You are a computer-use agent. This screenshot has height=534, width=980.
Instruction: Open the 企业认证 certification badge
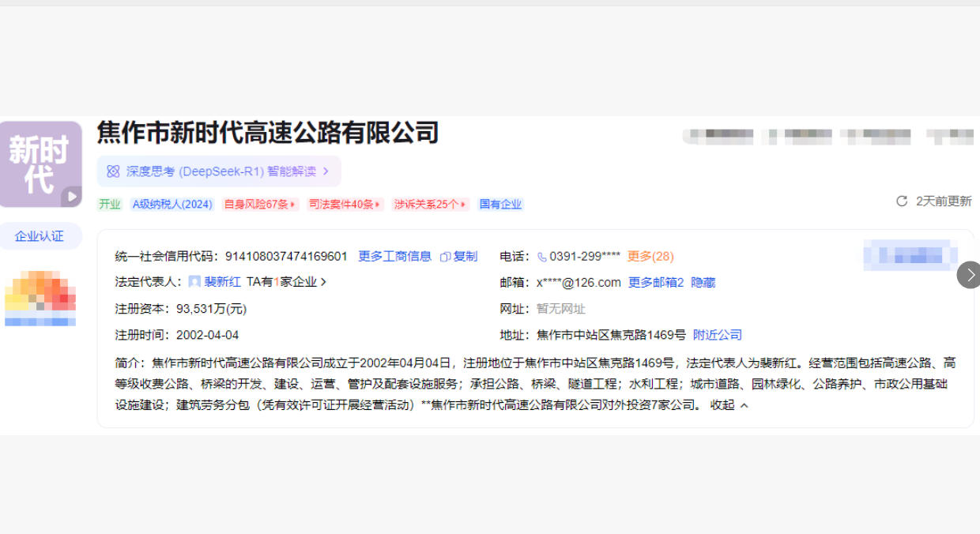(41, 235)
